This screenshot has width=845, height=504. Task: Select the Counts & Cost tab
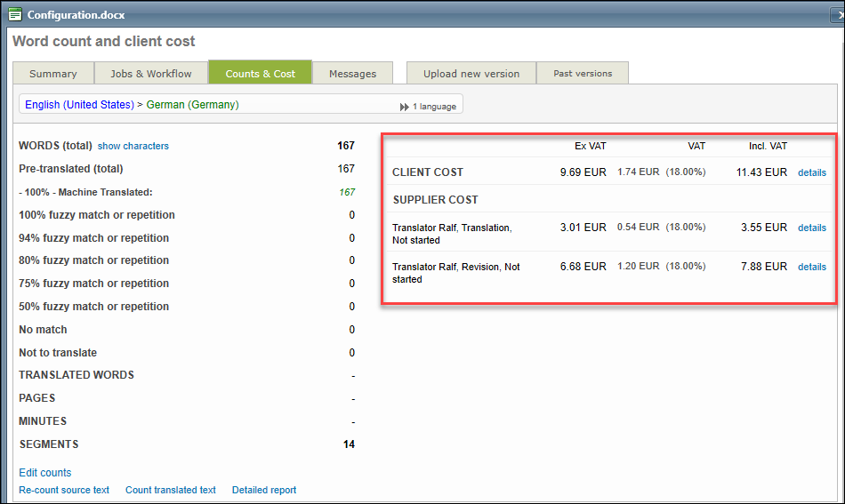point(260,74)
